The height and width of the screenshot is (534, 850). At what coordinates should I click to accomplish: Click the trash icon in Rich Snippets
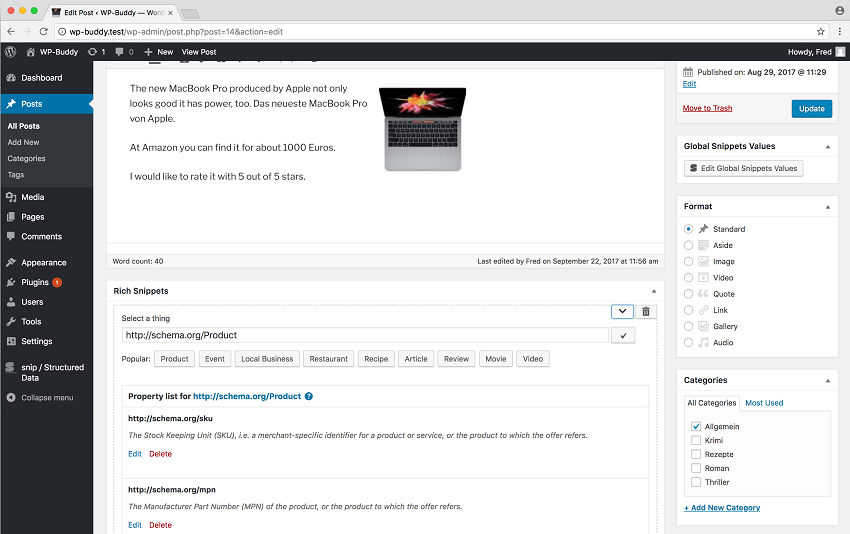pos(646,312)
